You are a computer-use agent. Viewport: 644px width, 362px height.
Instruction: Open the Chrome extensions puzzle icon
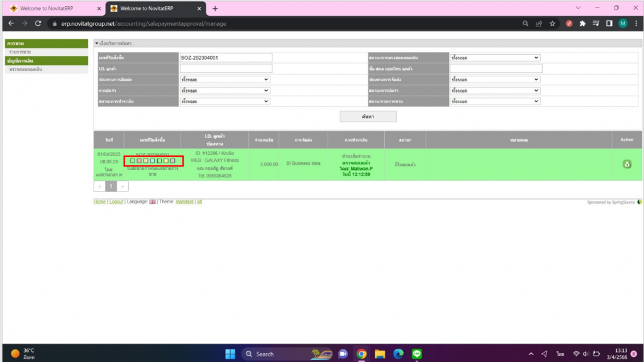[582, 23]
